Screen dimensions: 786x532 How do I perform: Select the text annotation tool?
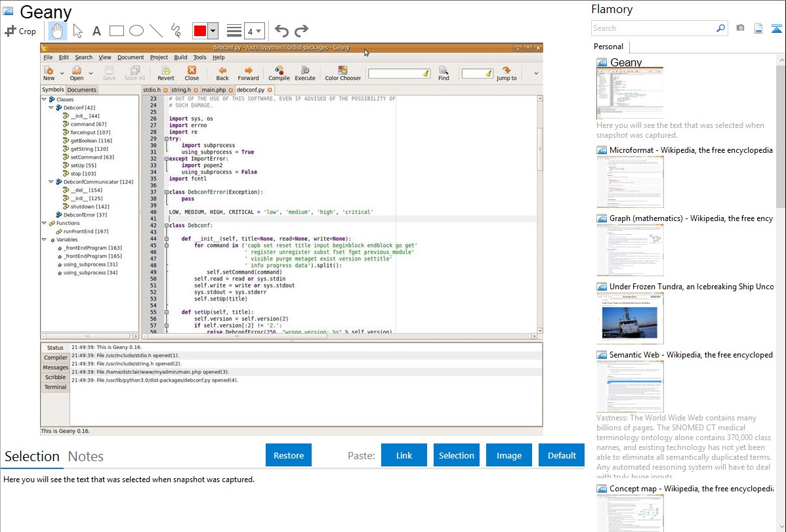[96, 31]
